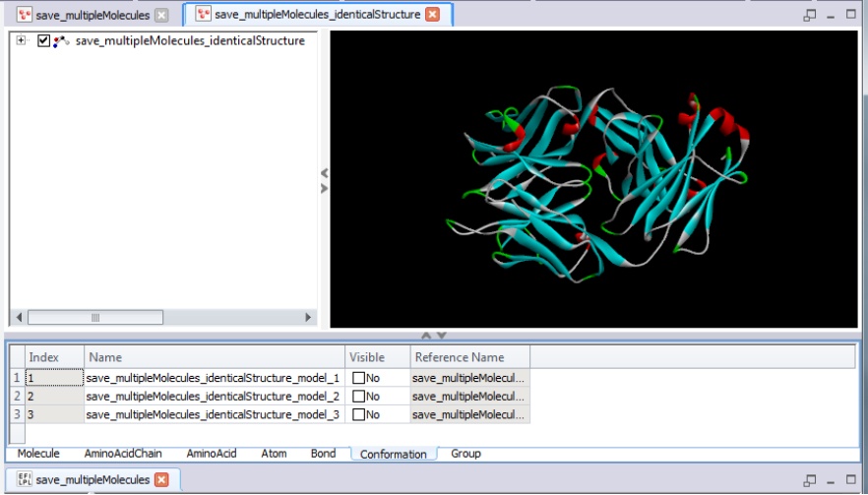Click the Visible column header
The image size is (868, 495).
378,357
